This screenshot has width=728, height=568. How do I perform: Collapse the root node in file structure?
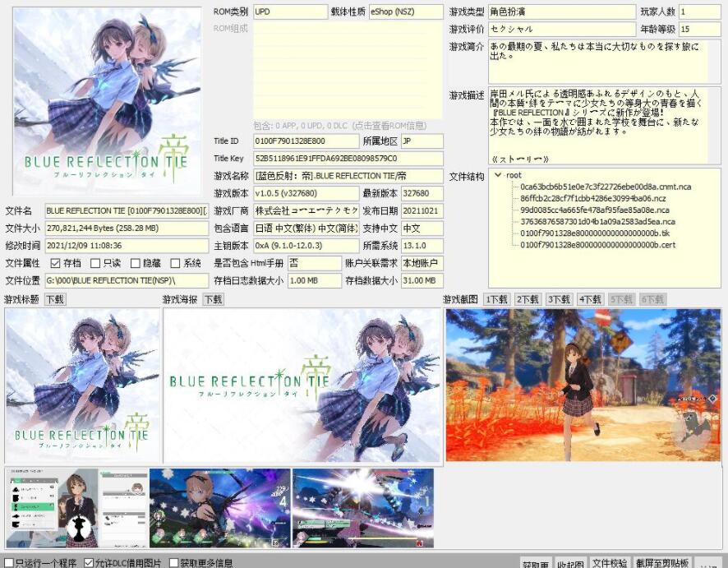pos(498,175)
